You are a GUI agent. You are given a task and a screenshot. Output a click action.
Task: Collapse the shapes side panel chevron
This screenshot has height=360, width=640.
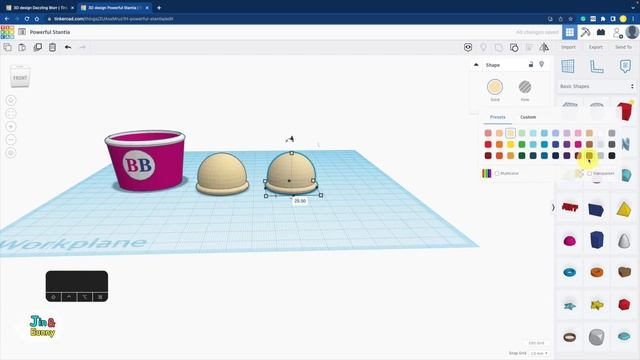coord(553,207)
